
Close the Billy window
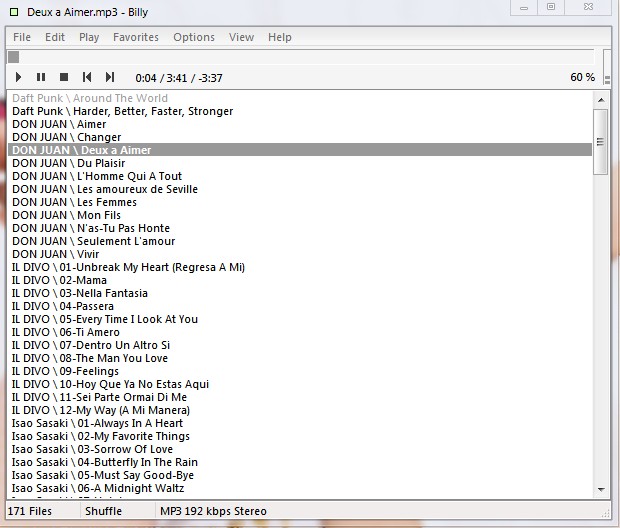[x=588, y=7]
